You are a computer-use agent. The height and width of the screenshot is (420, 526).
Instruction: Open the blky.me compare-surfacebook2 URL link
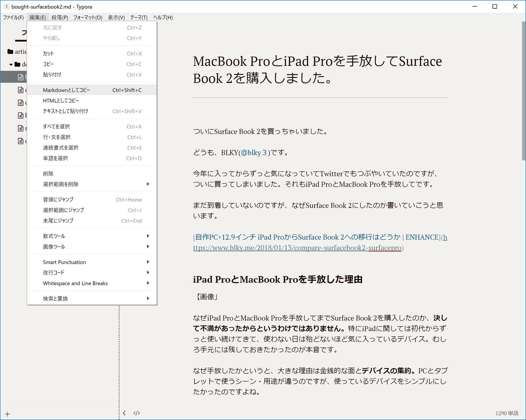(320, 242)
